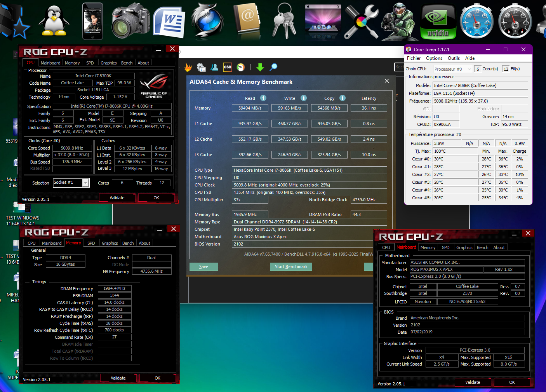Launch the iPhone icon in the dock
The height and width of the screenshot is (392, 546).
[x=92, y=21]
